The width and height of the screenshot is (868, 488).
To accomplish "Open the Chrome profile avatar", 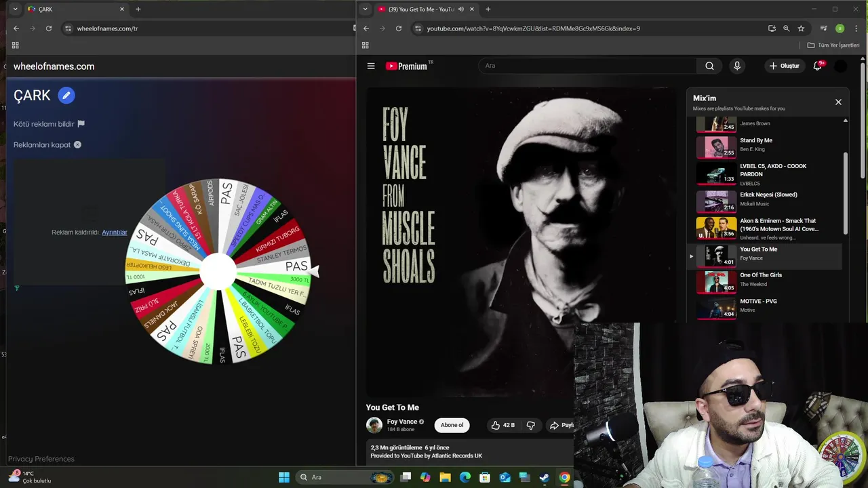I will click(840, 28).
